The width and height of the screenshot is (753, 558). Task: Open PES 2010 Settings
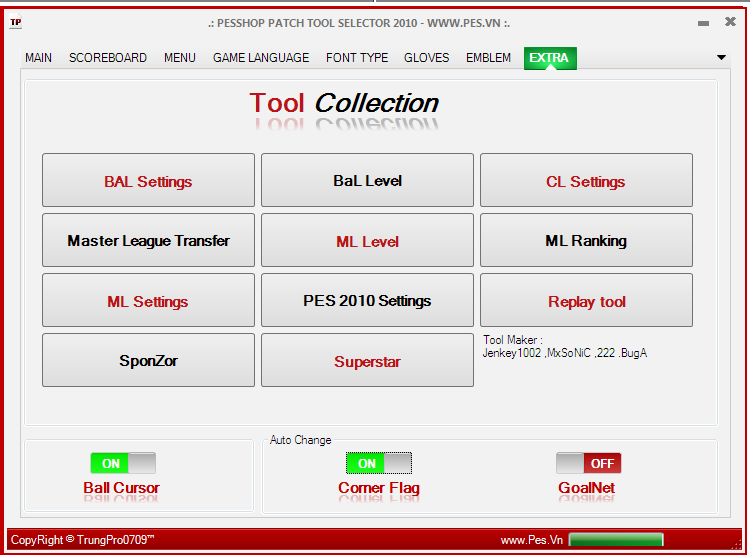point(367,300)
